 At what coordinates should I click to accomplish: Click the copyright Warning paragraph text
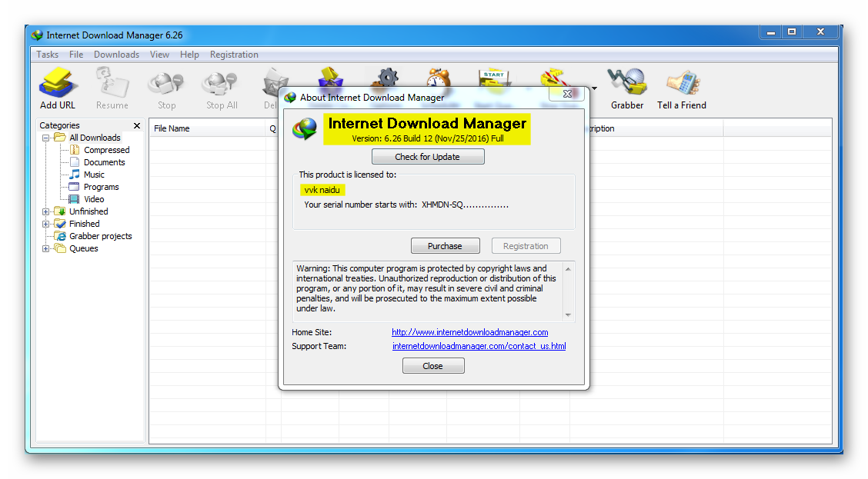426,288
